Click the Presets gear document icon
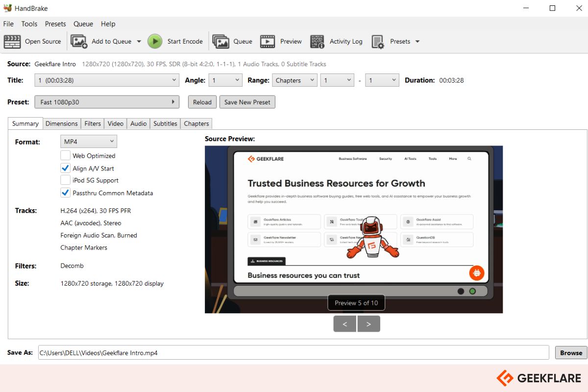This screenshot has width=588, height=392. click(378, 42)
